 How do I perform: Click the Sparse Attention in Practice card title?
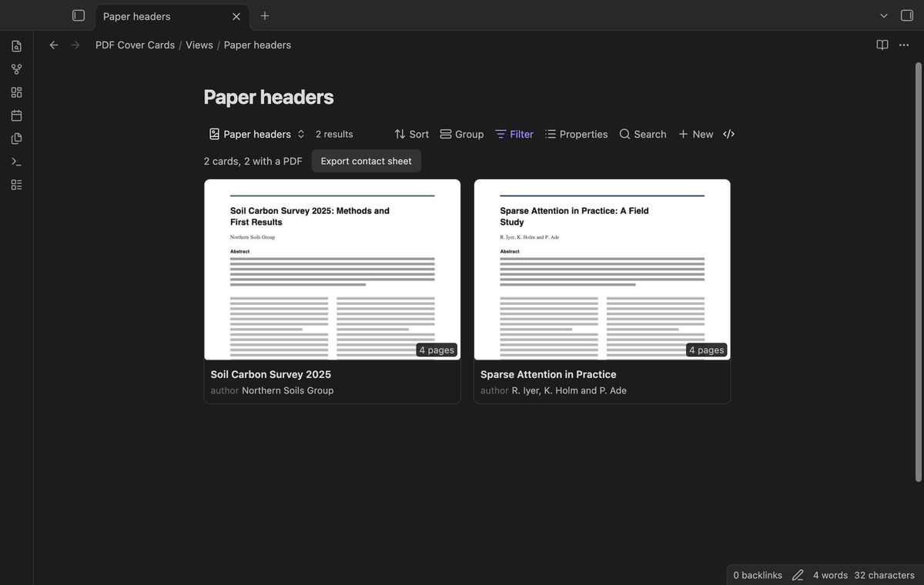click(548, 374)
